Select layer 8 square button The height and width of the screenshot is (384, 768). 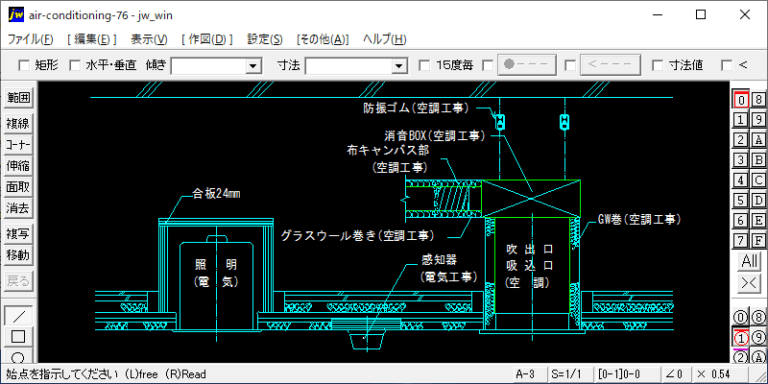coord(759,100)
